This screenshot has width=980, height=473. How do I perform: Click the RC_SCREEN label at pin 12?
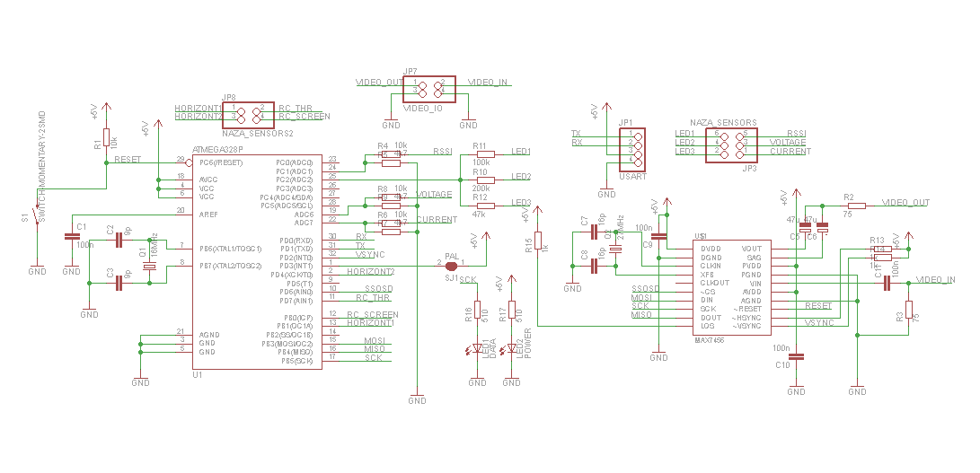[x=373, y=314]
